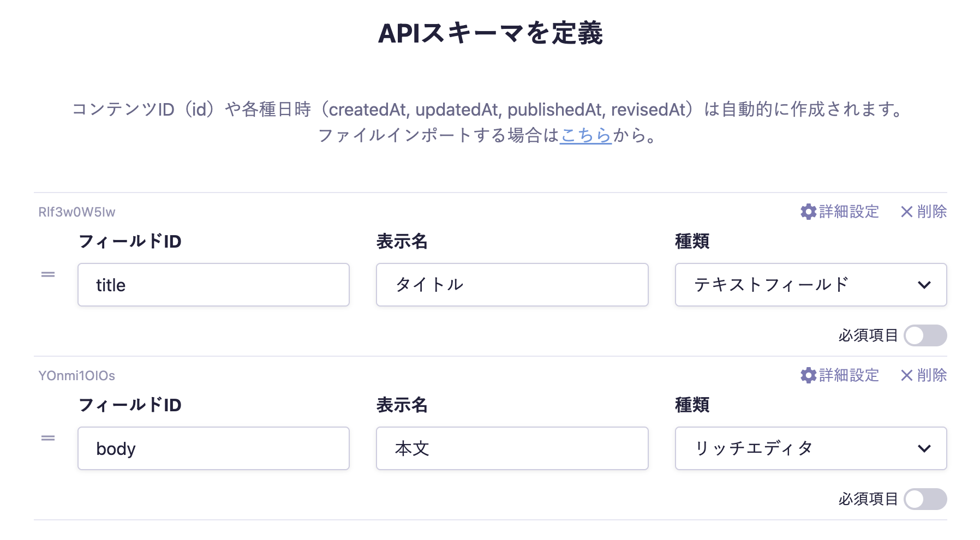Image resolution: width=980 pixels, height=540 pixels.
Task: Click the chevron arrow in title's type selector
Action: pos(924,285)
